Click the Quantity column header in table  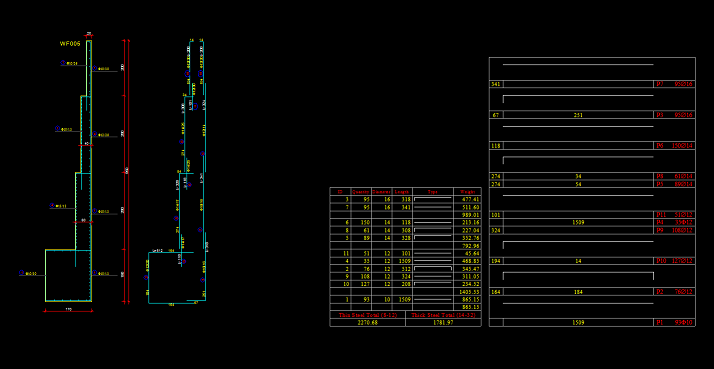(361, 192)
